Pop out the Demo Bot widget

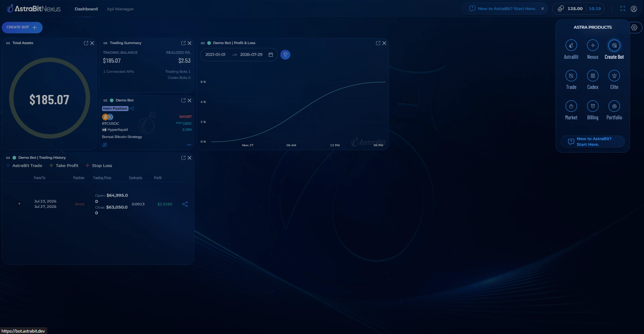[x=183, y=100]
